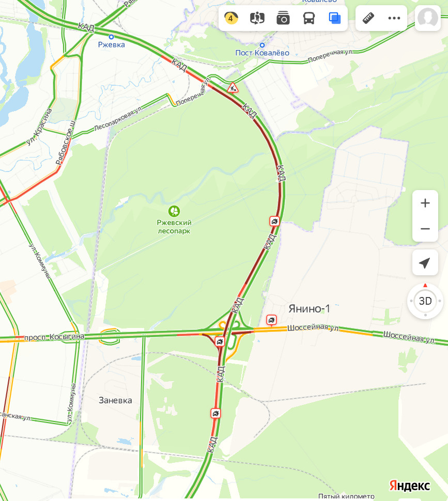Screen dimensions: 448x501
Task: Click the roadworks warning sign on КАД
Action: 233,88
